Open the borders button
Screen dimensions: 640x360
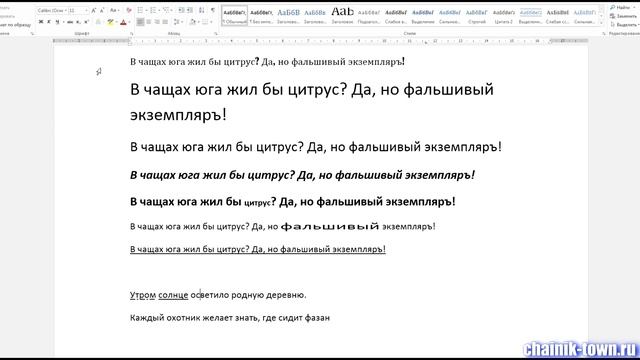click(205, 22)
